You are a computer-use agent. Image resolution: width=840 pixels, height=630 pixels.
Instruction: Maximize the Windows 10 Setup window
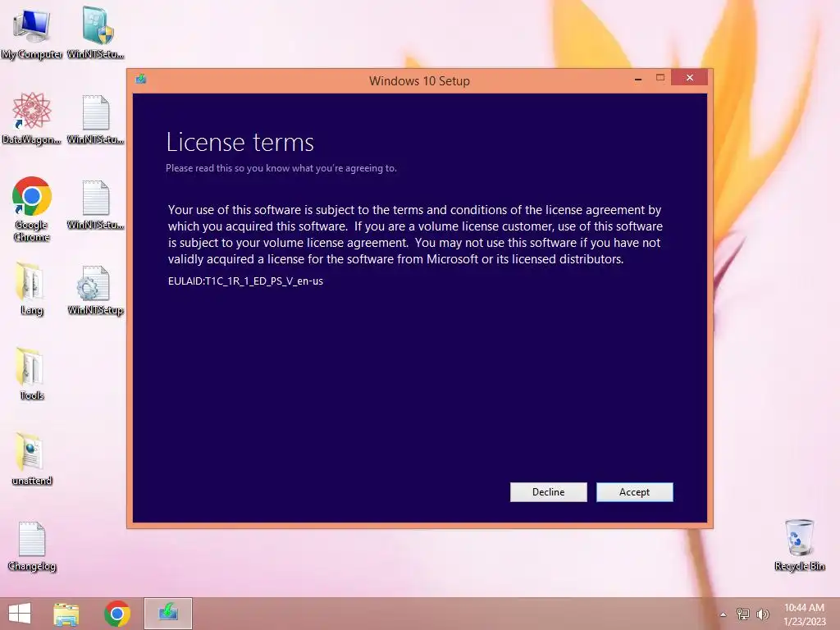click(x=660, y=78)
